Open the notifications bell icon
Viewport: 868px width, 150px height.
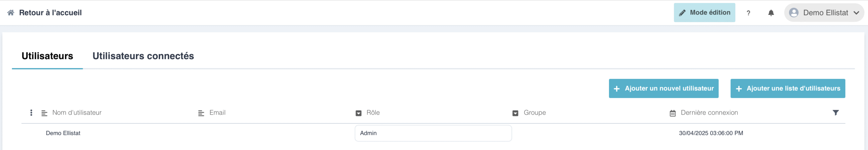[x=771, y=13]
